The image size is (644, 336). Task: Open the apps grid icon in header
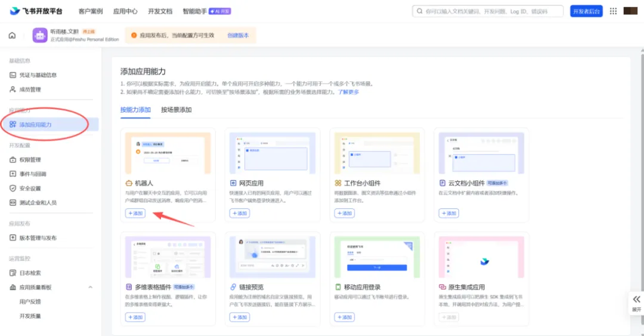click(x=613, y=11)
